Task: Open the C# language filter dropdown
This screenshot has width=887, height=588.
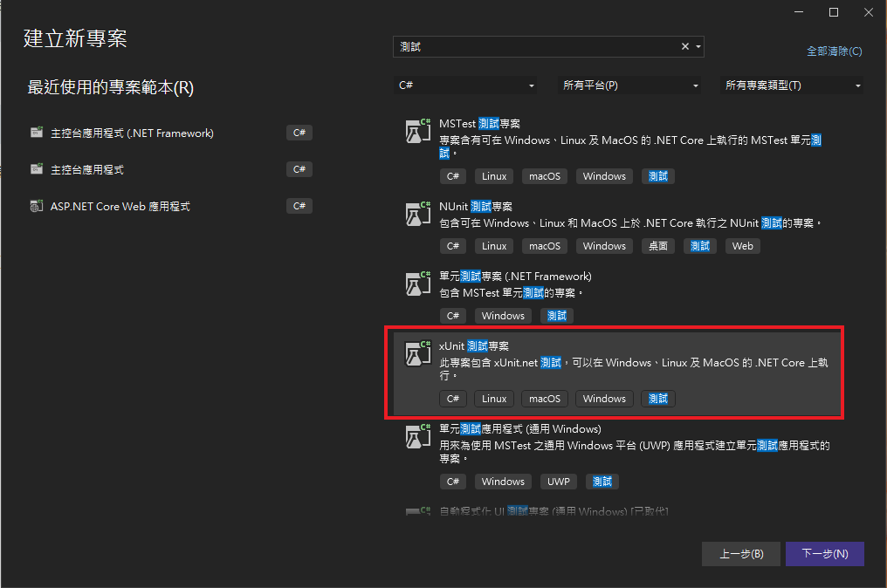Action: (x=465, y=85)
